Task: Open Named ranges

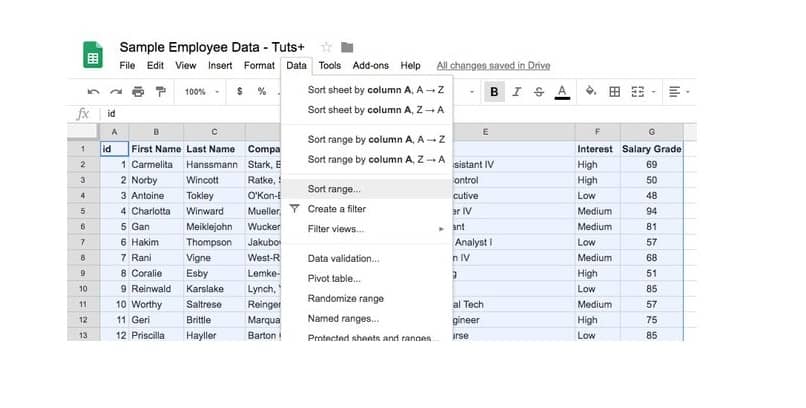Action: pyautogui.click(x=367, y=319)
